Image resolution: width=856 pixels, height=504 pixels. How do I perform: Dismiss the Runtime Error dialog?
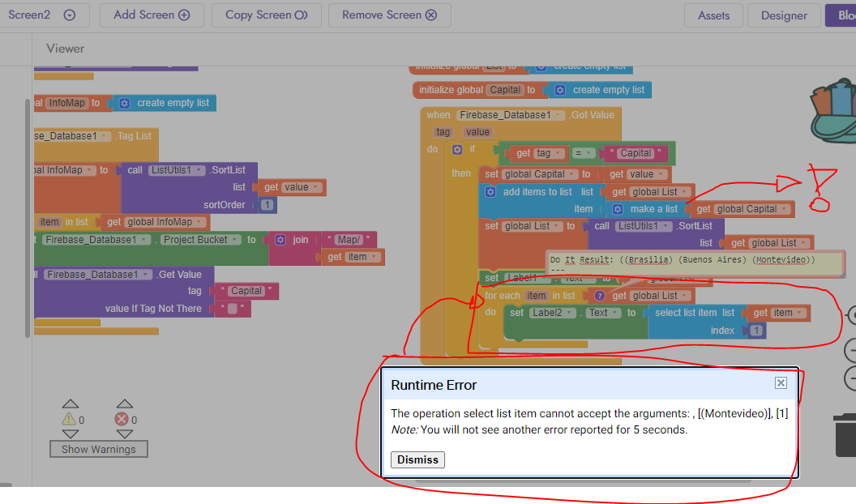[x=417, y=459]
